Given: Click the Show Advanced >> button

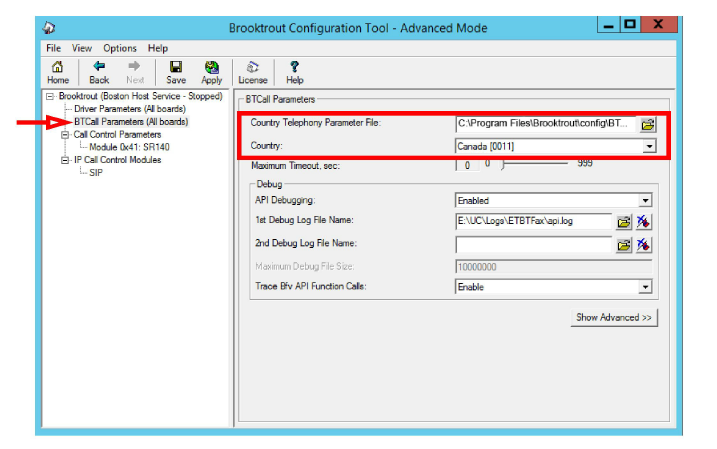Looking at the screenshot, I should [x=614, y=317].
